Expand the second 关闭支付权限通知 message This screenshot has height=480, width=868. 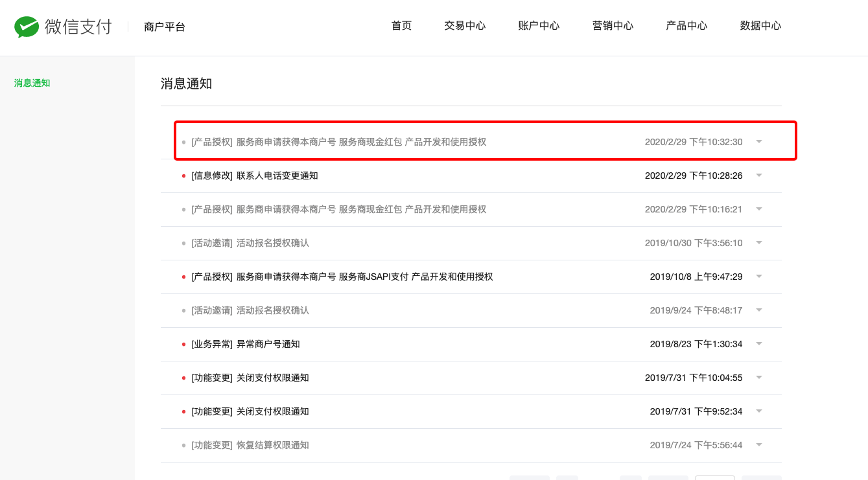758,411
